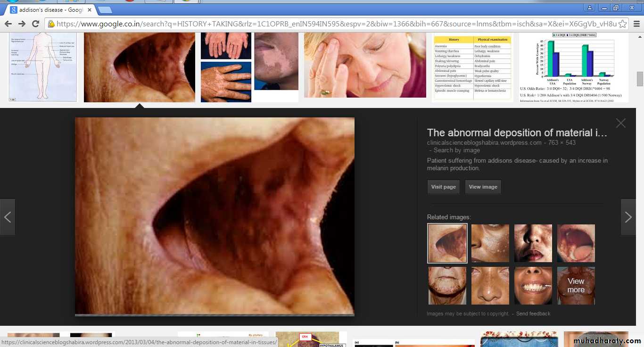
Task: Click the browser forward arrow
Action: pos(22,24)
